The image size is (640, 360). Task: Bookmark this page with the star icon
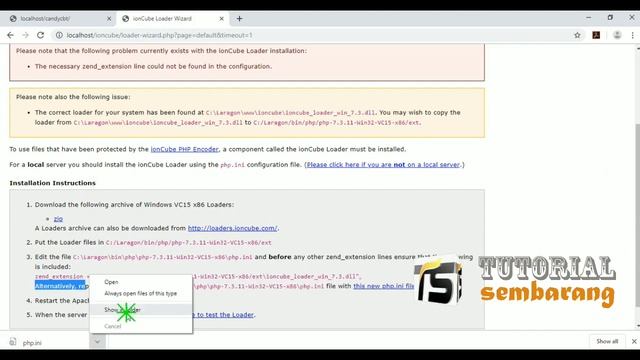pyautogui.click(x=577, y=36)
